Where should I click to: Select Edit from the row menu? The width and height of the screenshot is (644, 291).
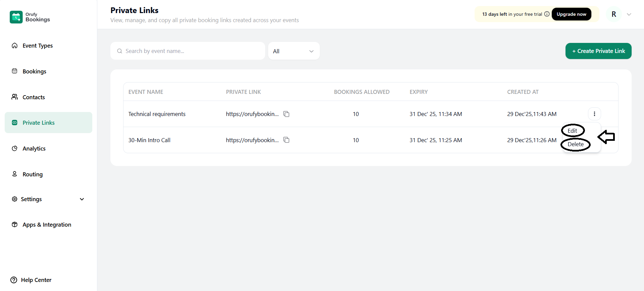(572, 131)
